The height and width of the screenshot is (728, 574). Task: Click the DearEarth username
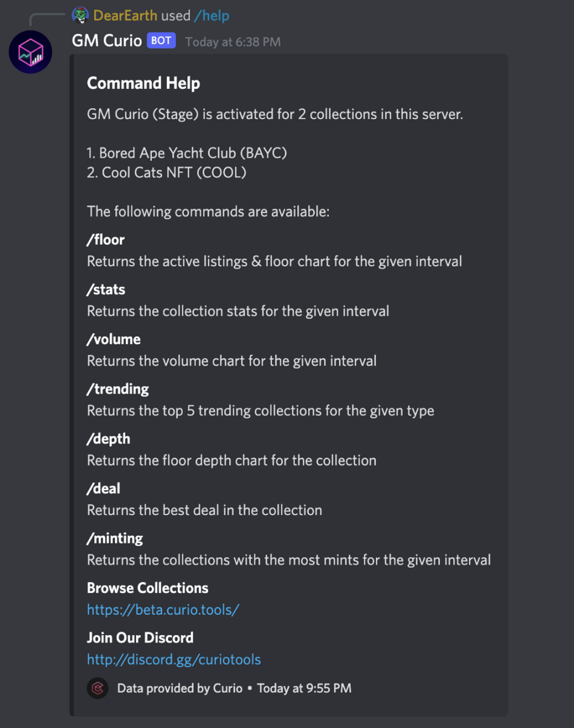point(125,15)
